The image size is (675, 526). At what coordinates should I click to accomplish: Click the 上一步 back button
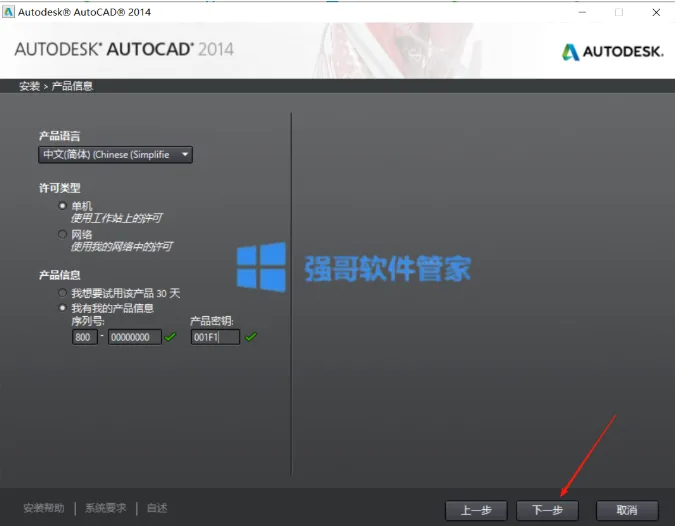pos(476,511)
